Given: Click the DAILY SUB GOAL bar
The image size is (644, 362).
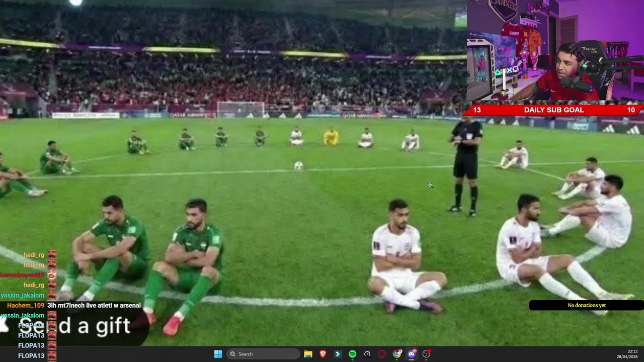Looking at the screenshot, I should tap(553, 110).
